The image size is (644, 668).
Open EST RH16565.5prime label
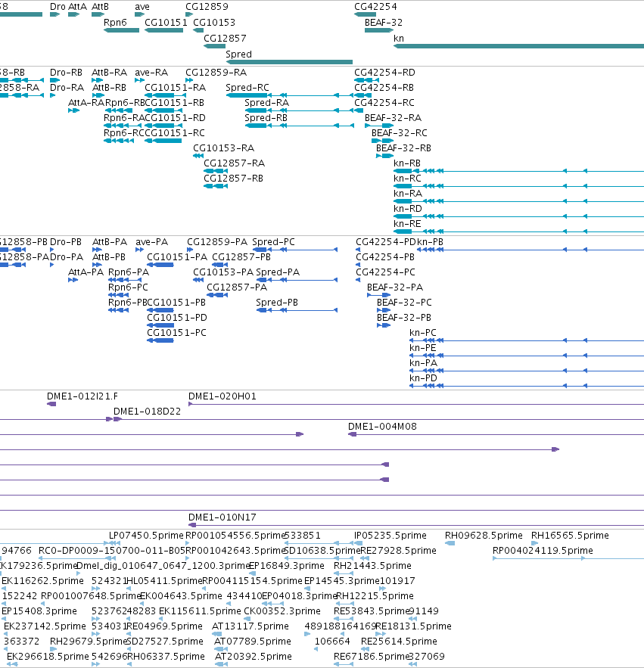click(x=570, y=536)
